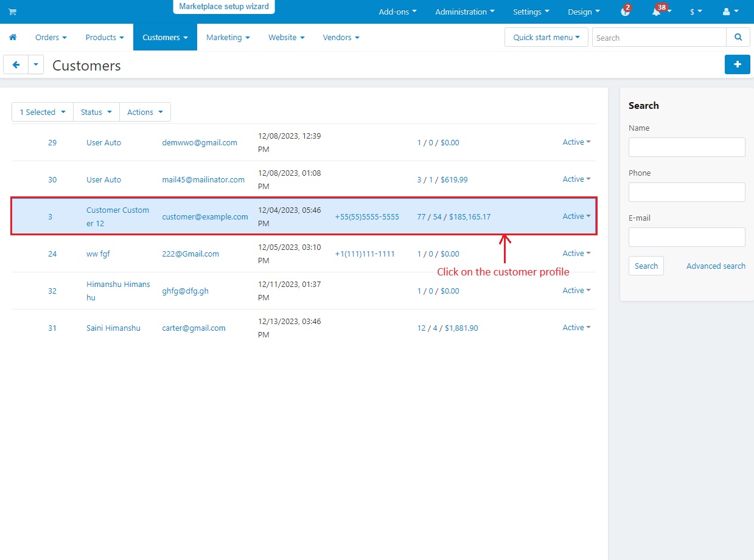Open orders 3 / 1 / $619.99 link

[442, 179]
